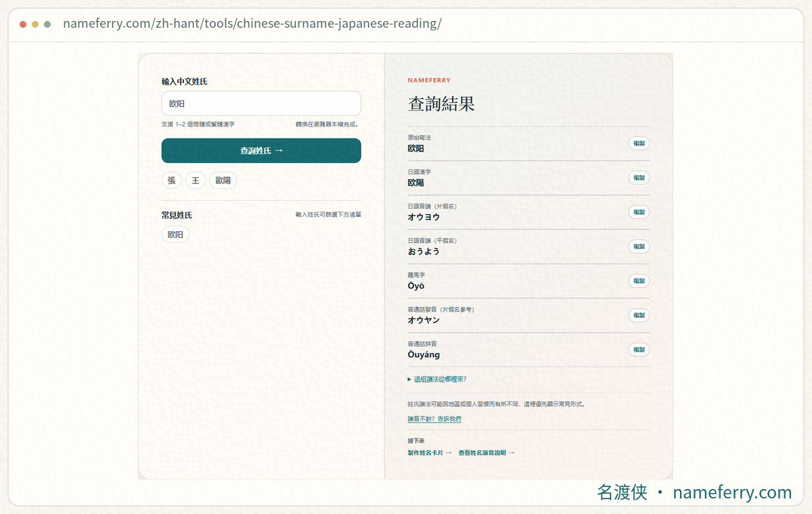Select the 歐陽 example surname chip
Viewport: 812px width, 514px height.
[223, 181]
